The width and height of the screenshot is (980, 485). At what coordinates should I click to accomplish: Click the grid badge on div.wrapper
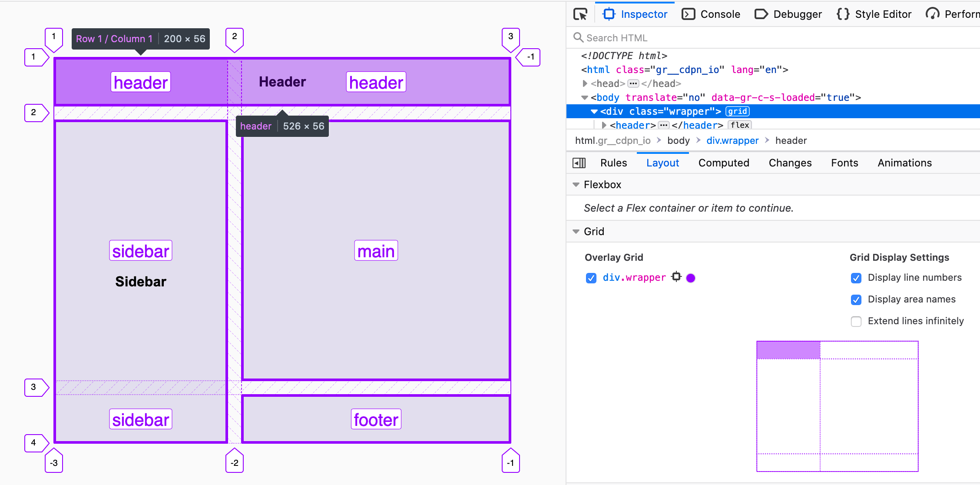click(738, 111)
